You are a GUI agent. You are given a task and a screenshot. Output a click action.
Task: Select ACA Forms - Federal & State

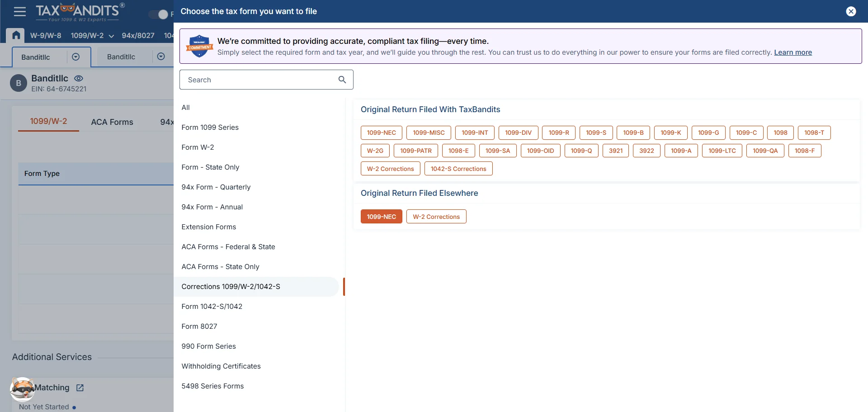click(x=256, y=246)
